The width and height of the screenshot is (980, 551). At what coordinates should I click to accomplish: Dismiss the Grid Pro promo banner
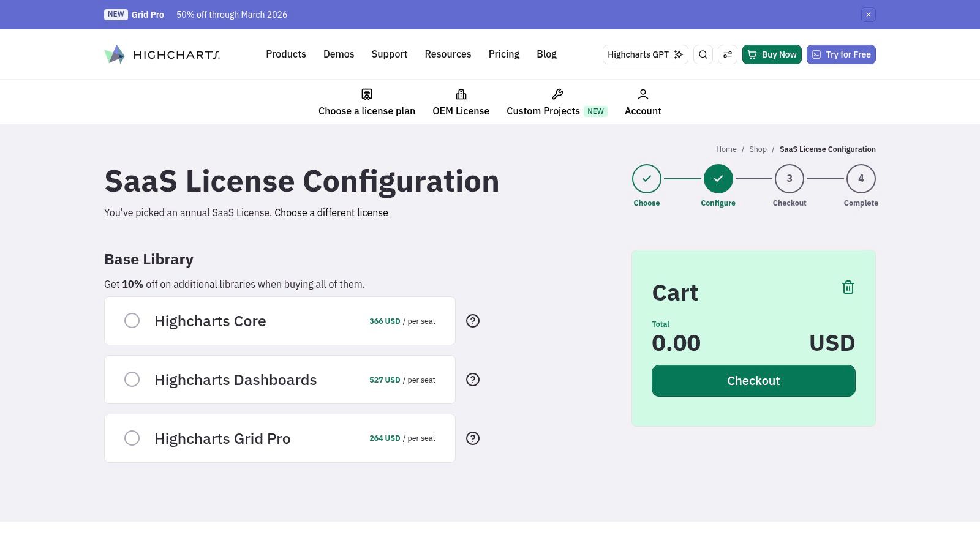[869, 15]
